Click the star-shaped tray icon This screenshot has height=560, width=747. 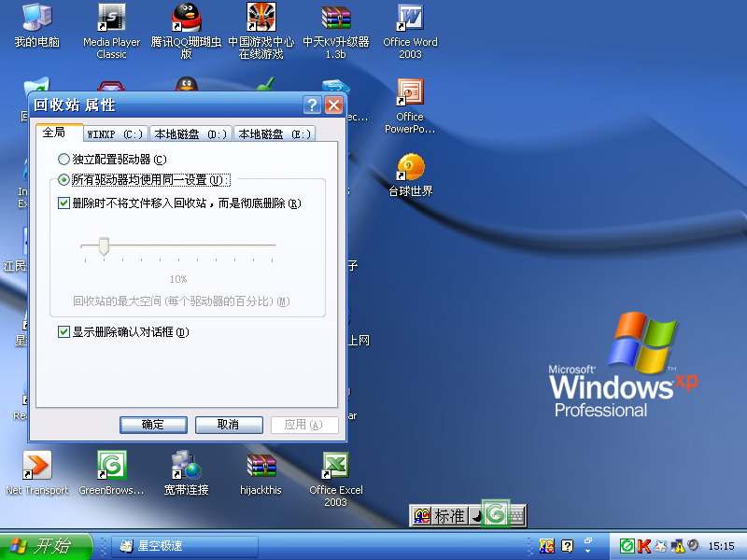[x=661, y=546]
